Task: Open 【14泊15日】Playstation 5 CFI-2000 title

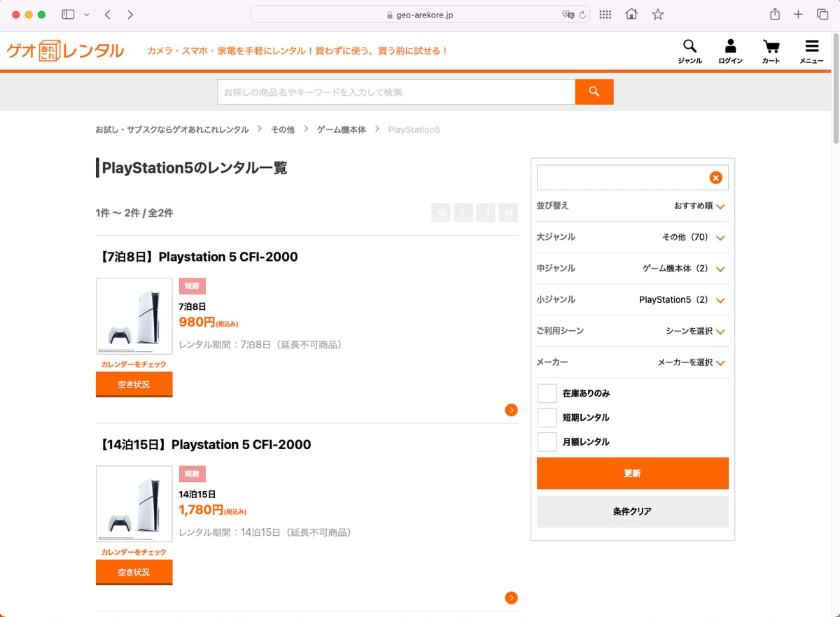Action: [x=203, y=444]
